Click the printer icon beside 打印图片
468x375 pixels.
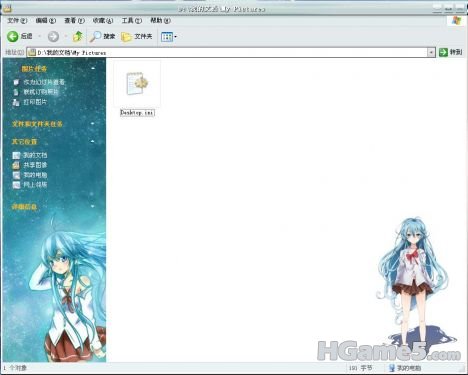coord(16,102)
